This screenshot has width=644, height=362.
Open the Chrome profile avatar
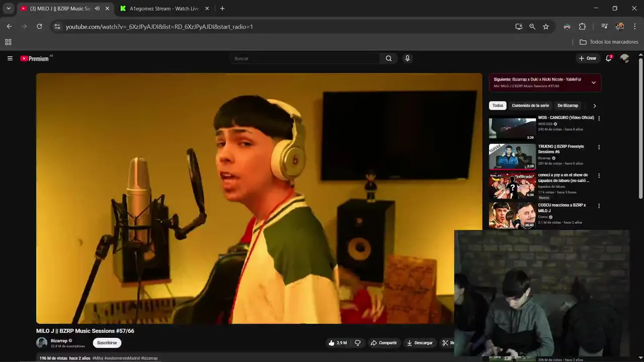620,27
